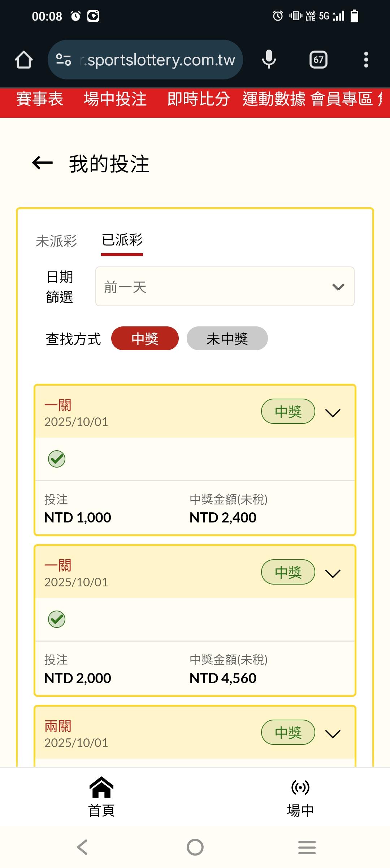Tap the back arrow beside 我的投注

pyautogui.click(x=42, y=163)
